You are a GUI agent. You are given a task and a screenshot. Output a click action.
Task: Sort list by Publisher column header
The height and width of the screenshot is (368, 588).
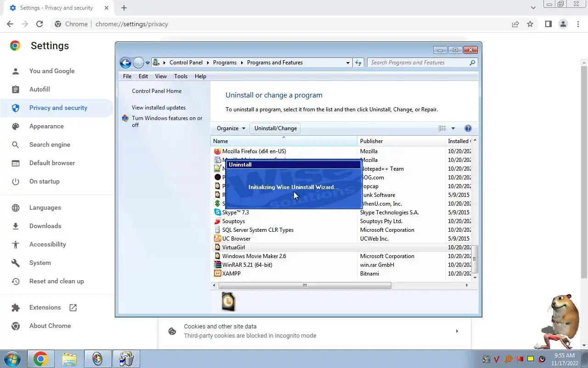pyautogui.click(x=401, y=141)
